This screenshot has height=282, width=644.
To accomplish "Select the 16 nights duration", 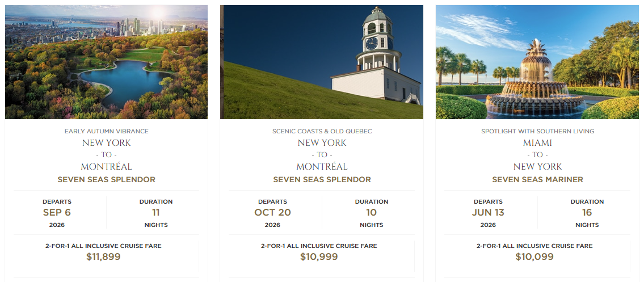I will [x=587, y=213].
